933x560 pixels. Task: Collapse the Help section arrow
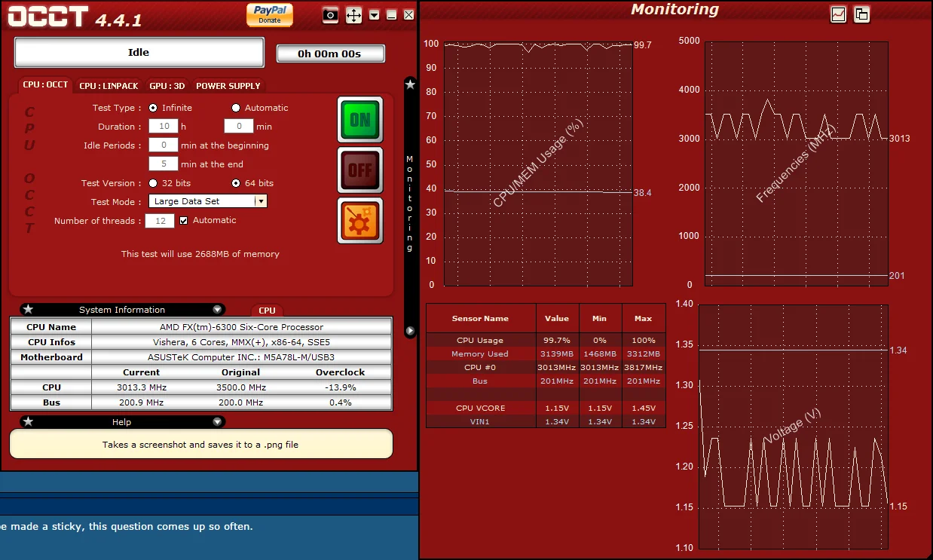[x=217, y=421]
